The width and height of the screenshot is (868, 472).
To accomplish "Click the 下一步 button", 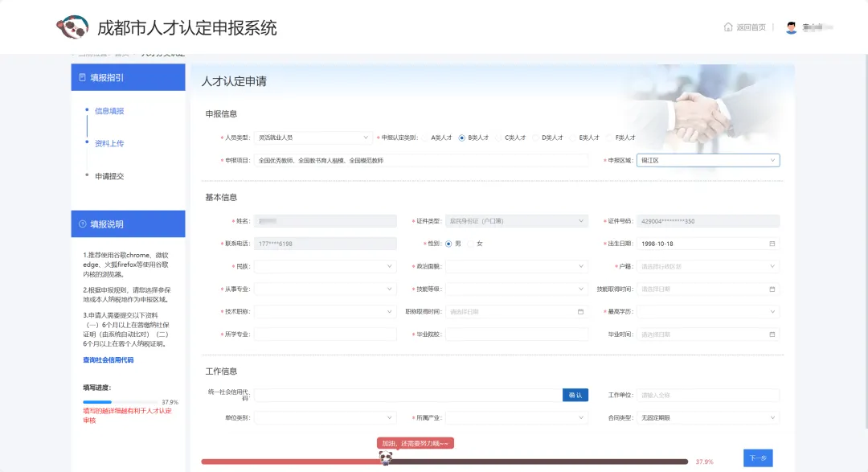I will pyautogui.click(x=758, y=458).
